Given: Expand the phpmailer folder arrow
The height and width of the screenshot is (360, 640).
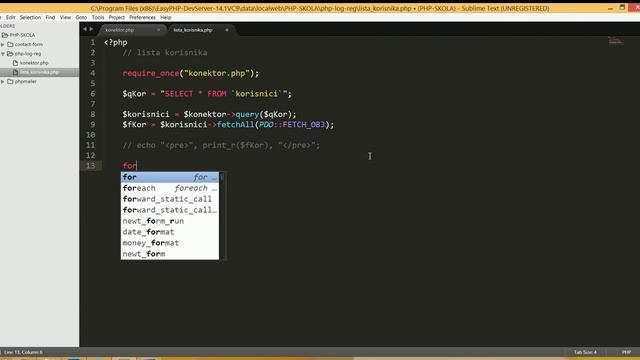Looking at the screenshot, I should click(3, 82).
